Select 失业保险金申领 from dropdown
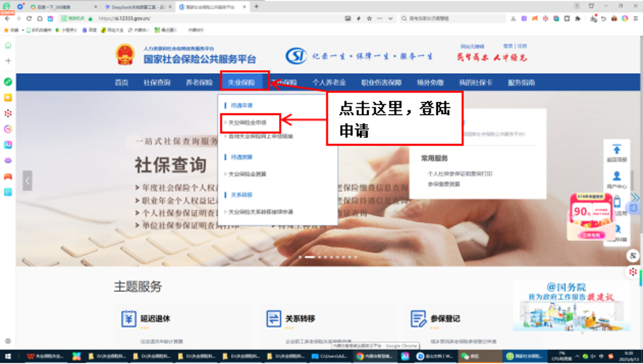The height and width of the screenshot is (364, 643). [x=247, y=123]
